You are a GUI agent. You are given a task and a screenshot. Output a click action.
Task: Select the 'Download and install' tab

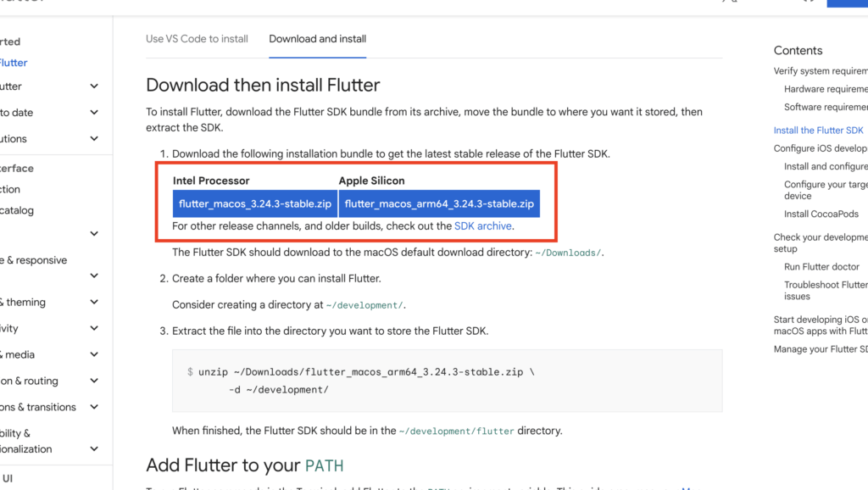coord(317,39)
